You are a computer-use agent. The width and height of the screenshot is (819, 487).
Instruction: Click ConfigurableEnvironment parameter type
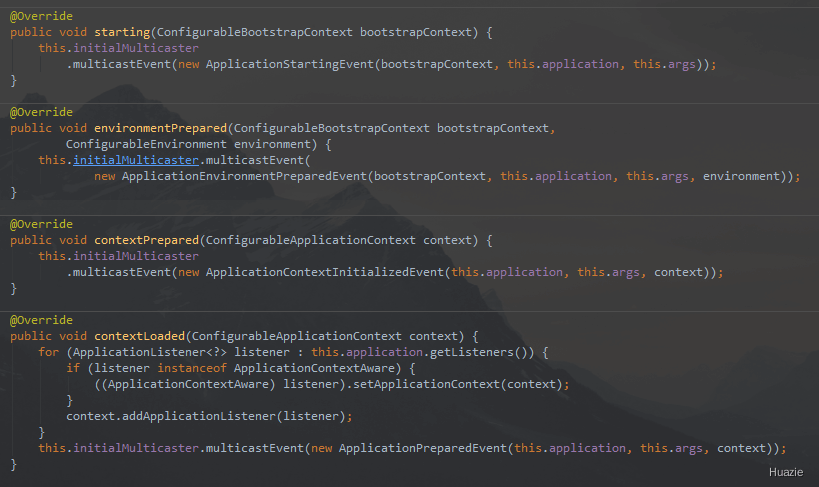click(146, 144)
